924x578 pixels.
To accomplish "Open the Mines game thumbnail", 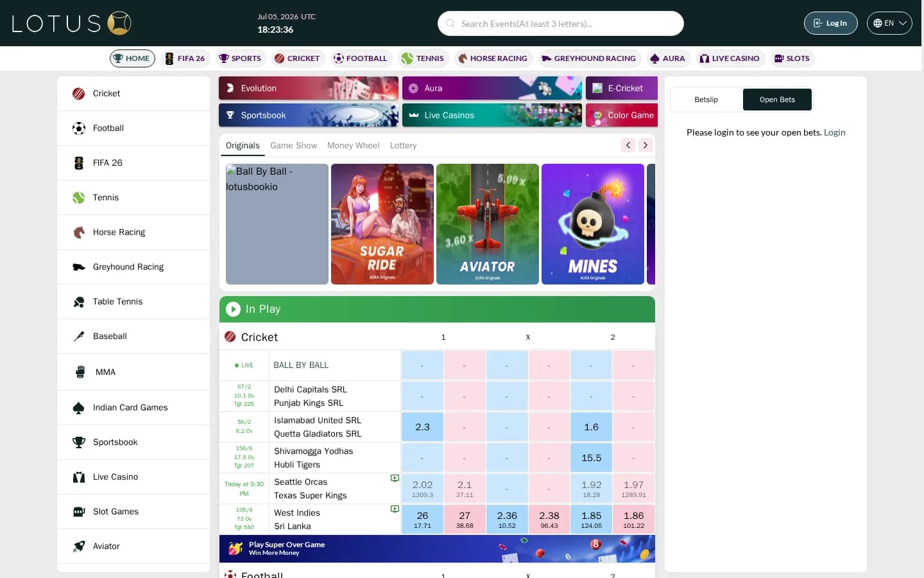I will (x=593, y=224).
